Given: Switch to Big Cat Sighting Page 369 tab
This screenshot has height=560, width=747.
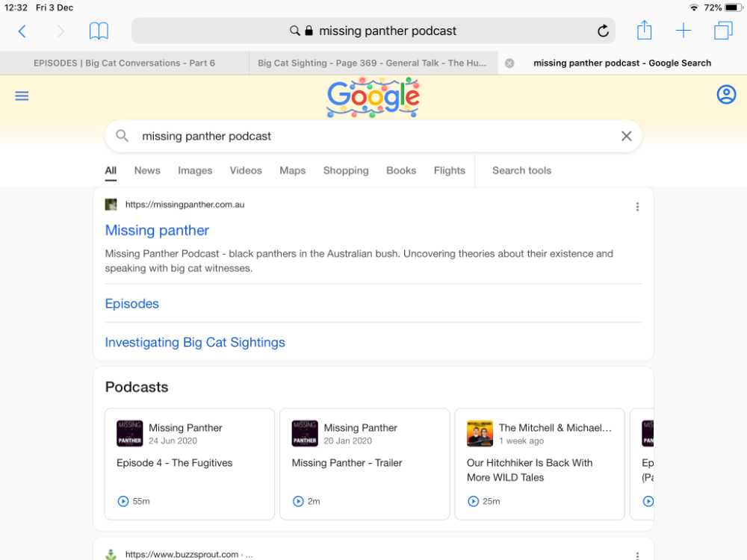Looking at the screenshot, I should pyautogui.click(x=372, y=63).
